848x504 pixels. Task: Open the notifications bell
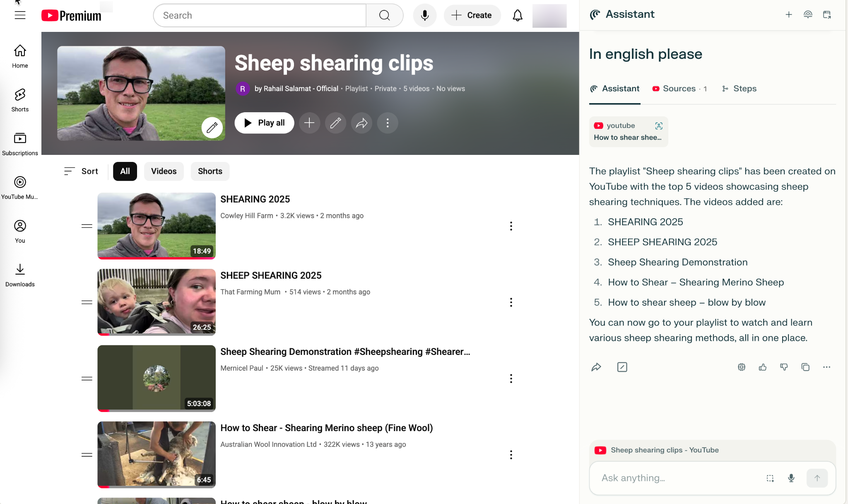click(x=517, y=15)
